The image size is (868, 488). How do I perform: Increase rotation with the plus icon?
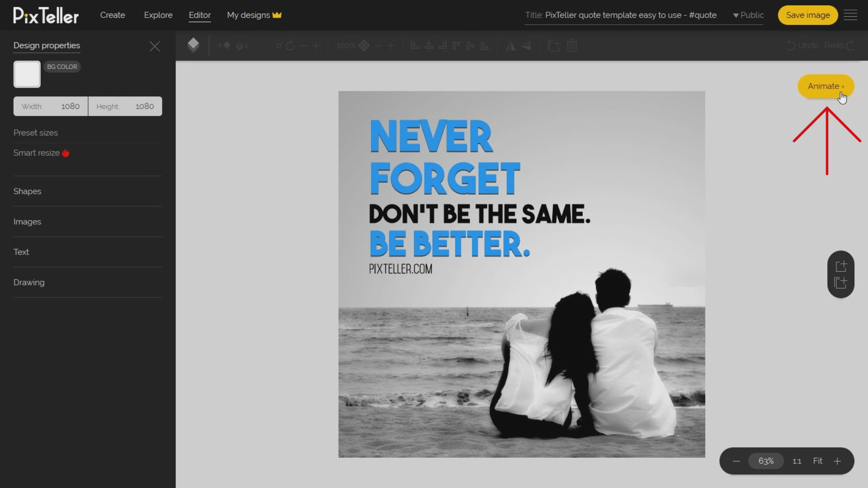[x=316, y=46]
